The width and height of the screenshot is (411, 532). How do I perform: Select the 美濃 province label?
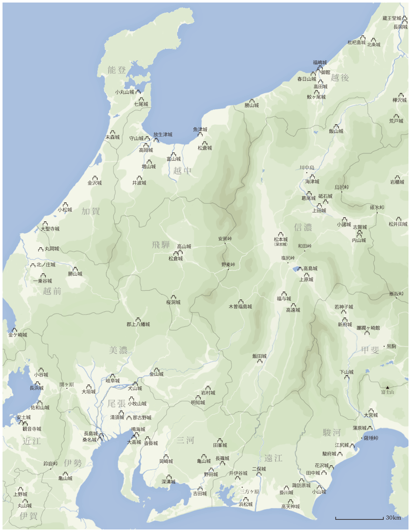click(x=119, y=350)
